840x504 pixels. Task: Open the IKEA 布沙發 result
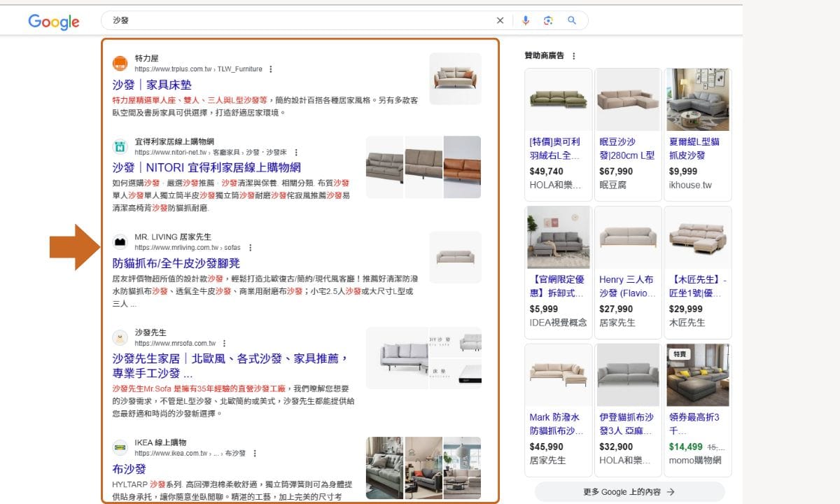point(129,469)
